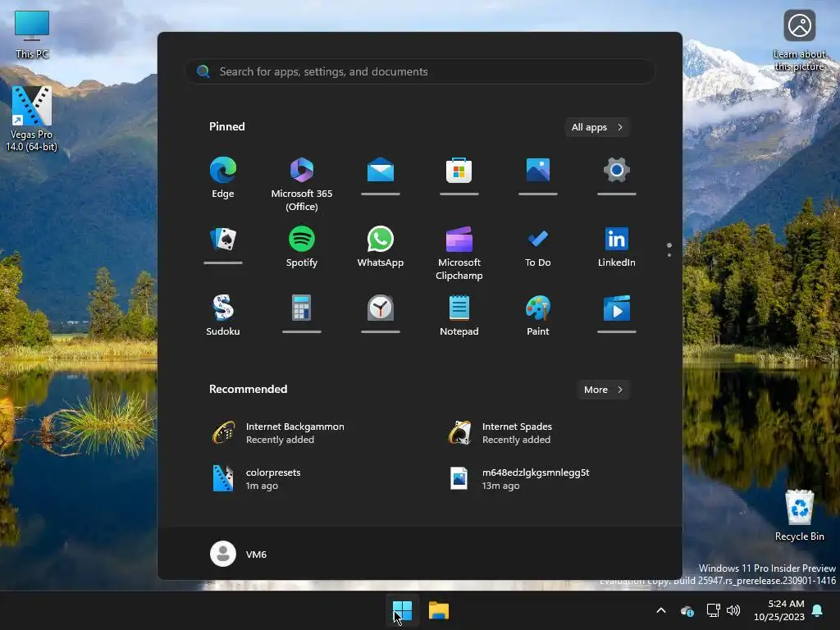Open the Paint app

coord(538,316)
